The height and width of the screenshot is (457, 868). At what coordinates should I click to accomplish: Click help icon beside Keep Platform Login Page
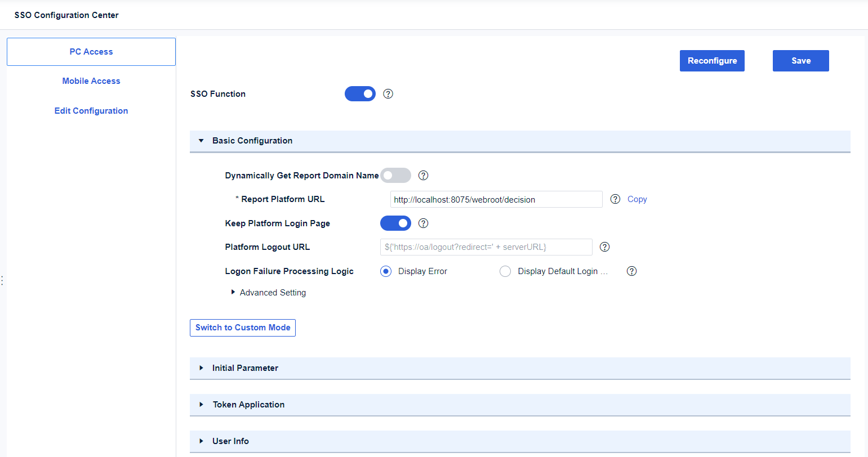pyautogui.click(x=424, y=223)
